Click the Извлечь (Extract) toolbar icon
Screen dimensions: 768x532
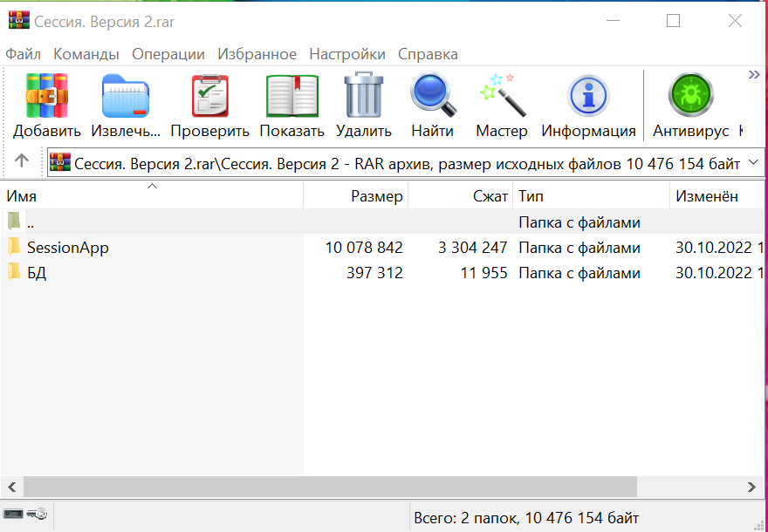(x=126, y=96)
